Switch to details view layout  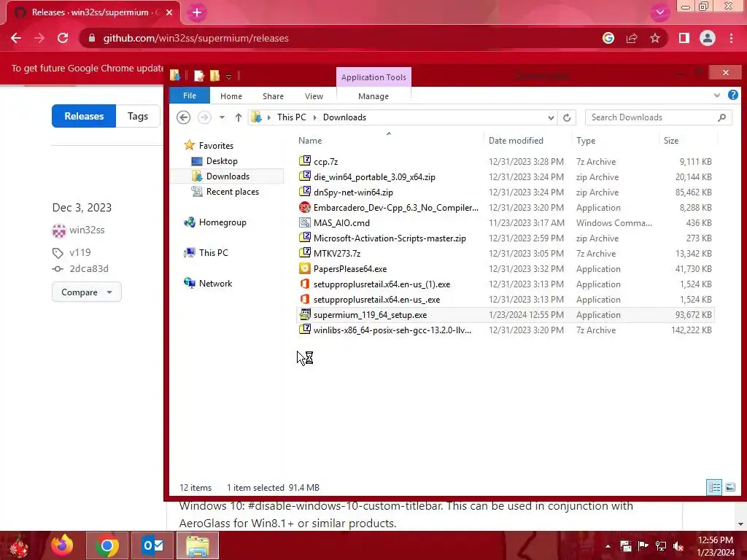pos(714,487)
